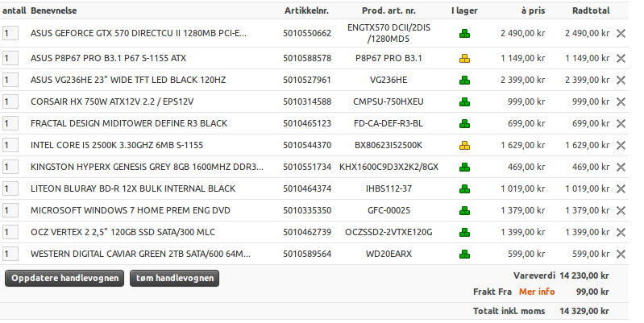Click green stock icon for OCZ Vertex 2
644x323 pixels.
[x=464, y=233]
